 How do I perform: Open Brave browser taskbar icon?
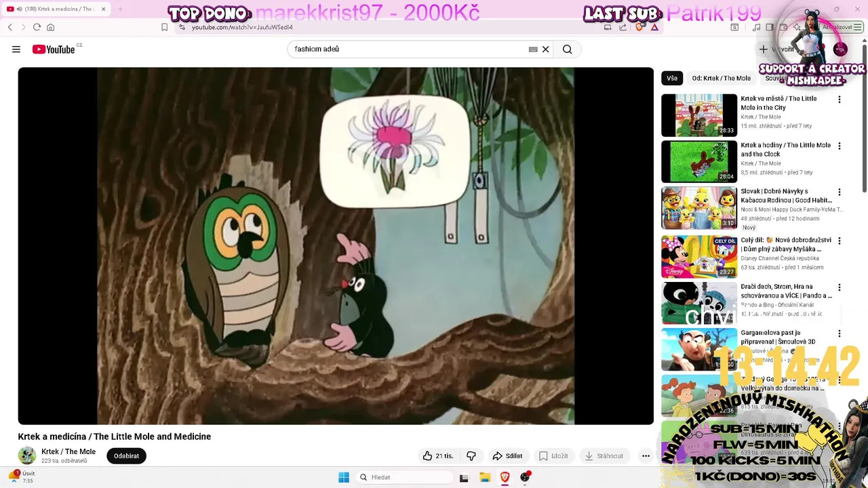pyautogui.click(x=505, y=477)
